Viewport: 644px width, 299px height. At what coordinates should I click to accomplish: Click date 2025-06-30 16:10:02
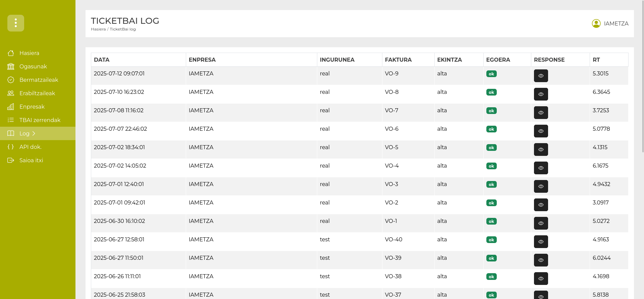click(119, 221)
